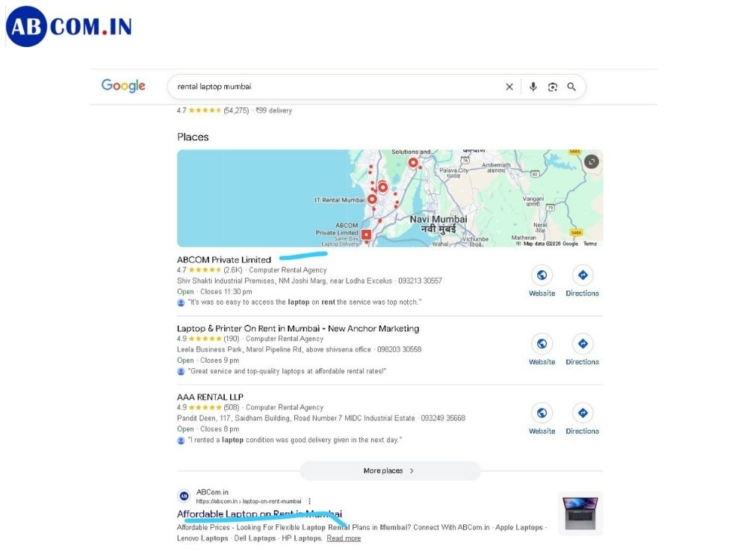Expand More places results
This screenshot has width=747, height=560.
(389, 470)
